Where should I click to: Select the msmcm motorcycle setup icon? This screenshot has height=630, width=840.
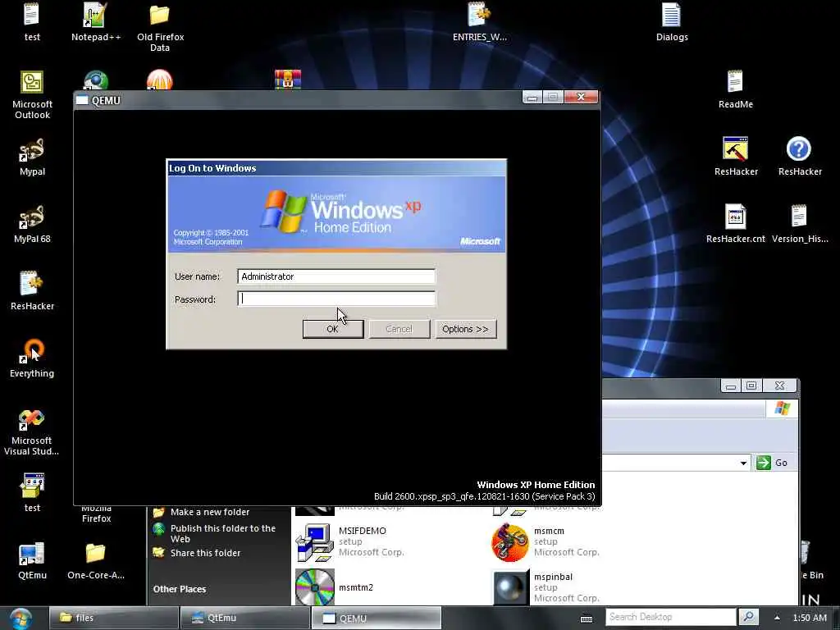510,542
